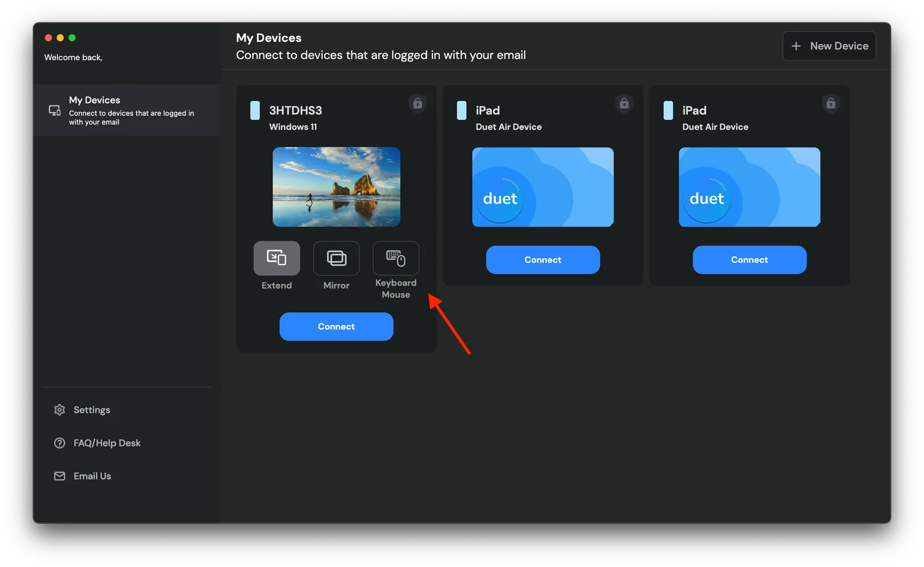This screenshot has width=924, height=567.
Task: Connect to the second iPad Duet Air Device
Action: 749,260
